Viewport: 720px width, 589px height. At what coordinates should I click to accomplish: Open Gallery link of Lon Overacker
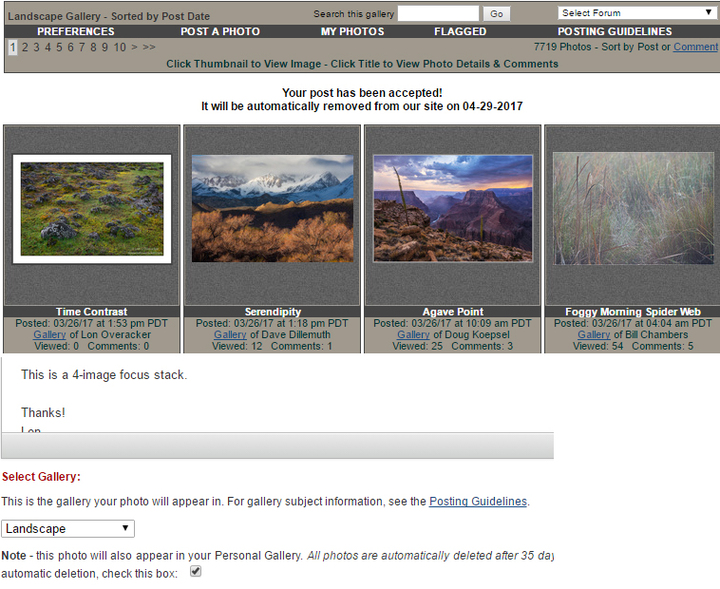(x=49, y=335)
